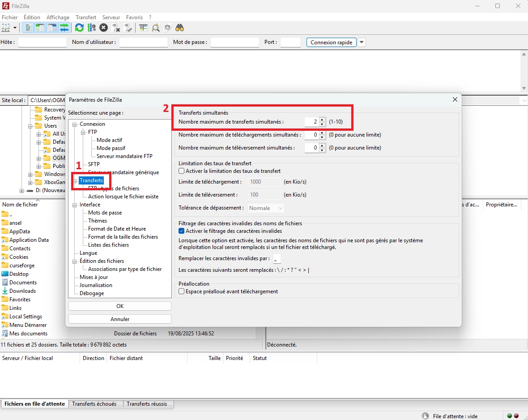Click the Desktop folder icon

click(5, 274)
